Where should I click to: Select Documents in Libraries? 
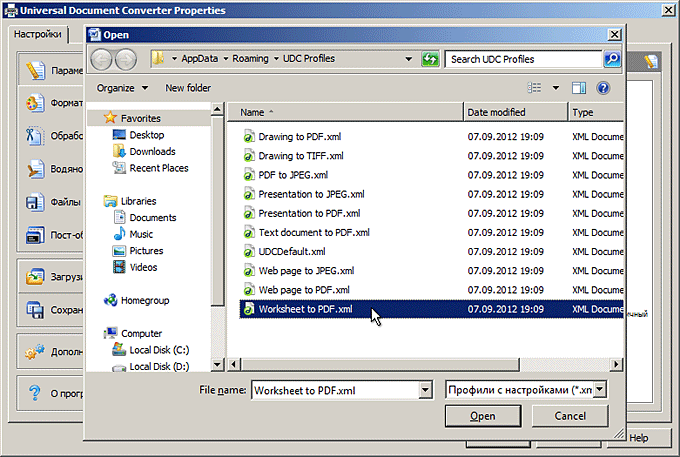153,217
